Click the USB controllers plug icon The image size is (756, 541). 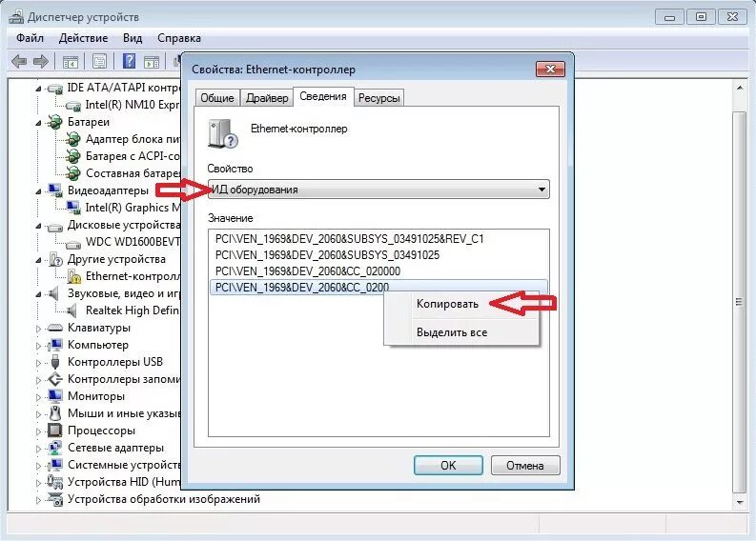click(55, 362)
